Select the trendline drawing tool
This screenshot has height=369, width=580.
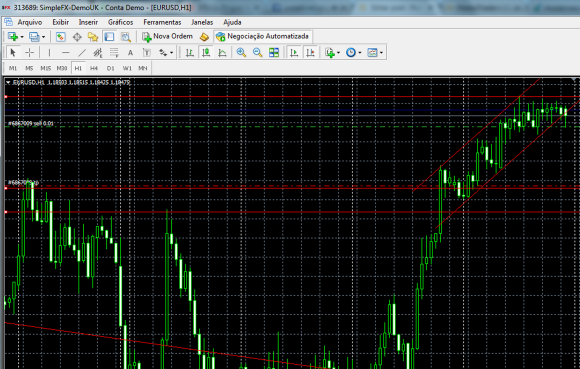click(x=82, y=53)
